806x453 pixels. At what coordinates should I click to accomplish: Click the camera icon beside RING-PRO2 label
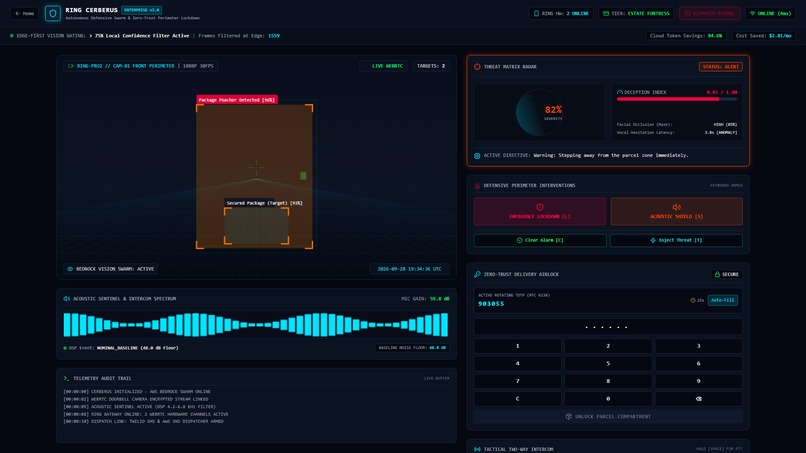coord(71,66)
